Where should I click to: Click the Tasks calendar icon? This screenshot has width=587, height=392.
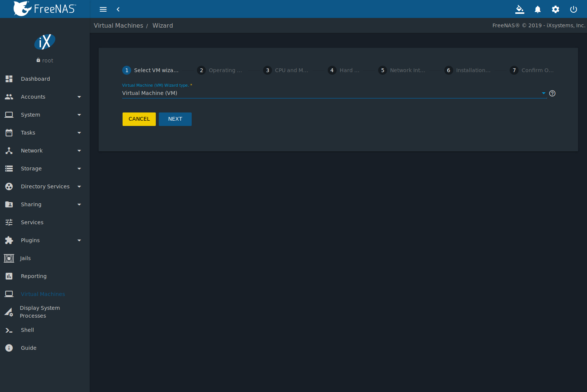(9, 133)
